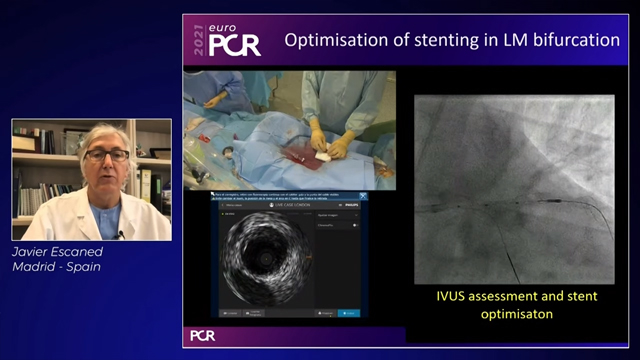Viewport: 640px width, 360px height.
Task: Click the 'Optimisation of stenting in LM bifurcation' title
Action: [x=452, y=40]
